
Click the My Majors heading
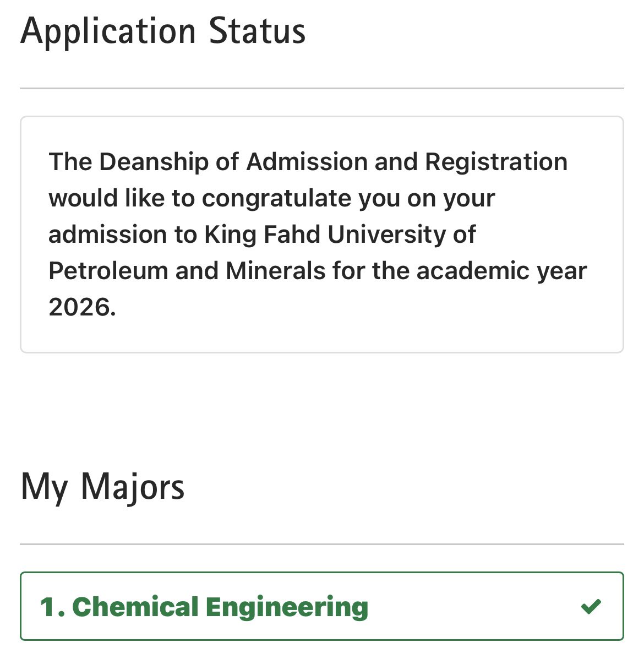102,488
